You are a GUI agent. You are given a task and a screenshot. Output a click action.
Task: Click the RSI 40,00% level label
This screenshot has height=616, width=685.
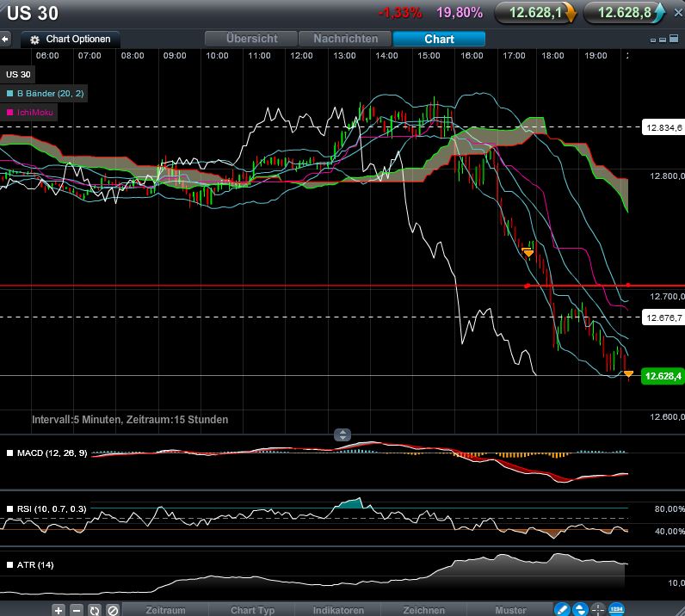coord(669,532)
